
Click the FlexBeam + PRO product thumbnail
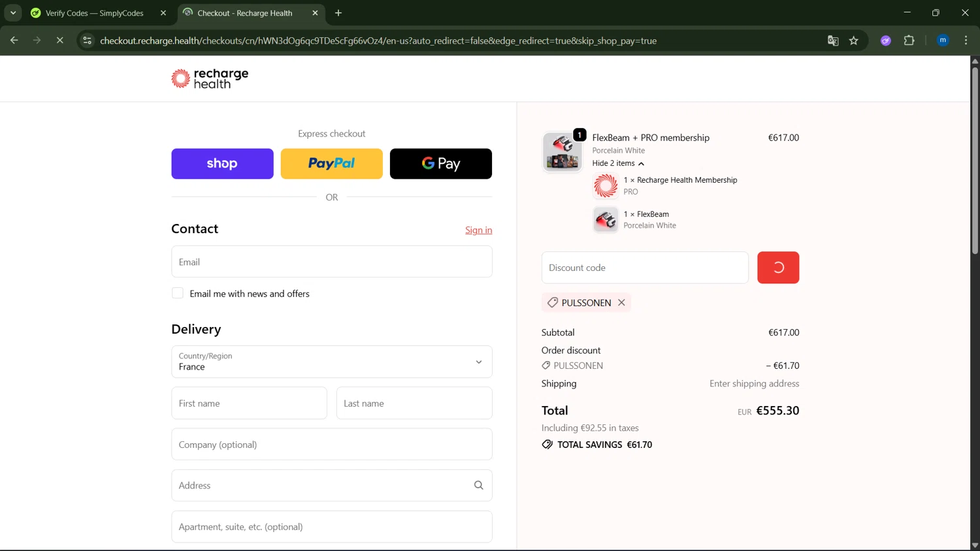(x=562, y=151)
